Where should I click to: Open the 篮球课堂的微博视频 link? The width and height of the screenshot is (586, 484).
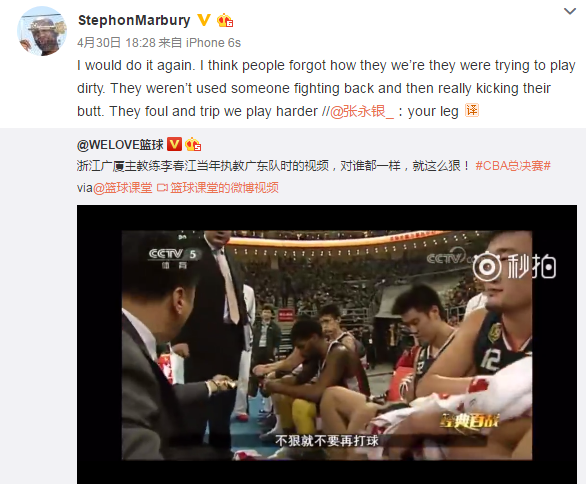pyautogui.click(x=224, y=188)
